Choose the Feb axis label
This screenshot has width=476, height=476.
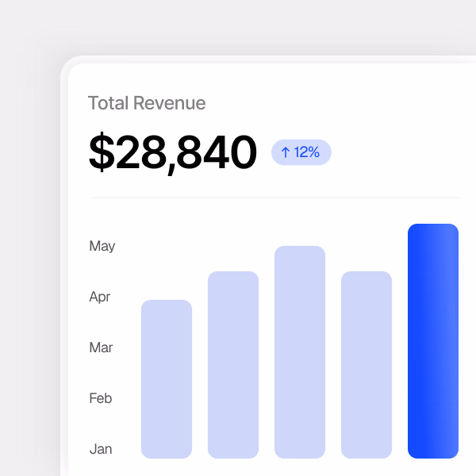[101, 398]
